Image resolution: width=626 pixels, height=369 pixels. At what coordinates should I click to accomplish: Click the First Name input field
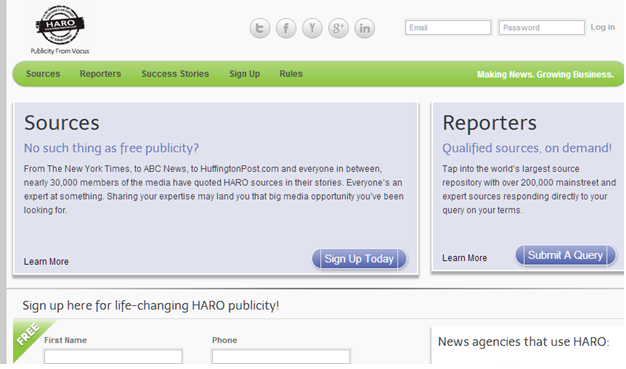point(113,356)
